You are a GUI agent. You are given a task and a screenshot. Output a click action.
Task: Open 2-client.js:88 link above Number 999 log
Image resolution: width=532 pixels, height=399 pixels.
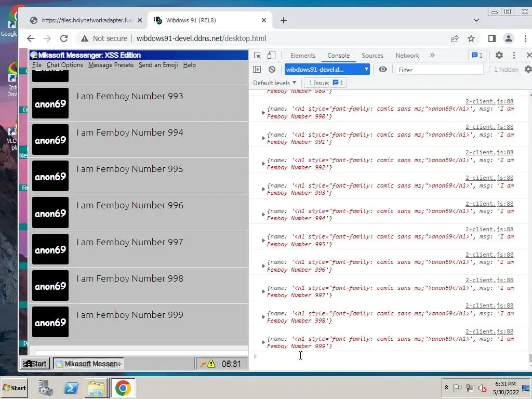click(489, 331)
